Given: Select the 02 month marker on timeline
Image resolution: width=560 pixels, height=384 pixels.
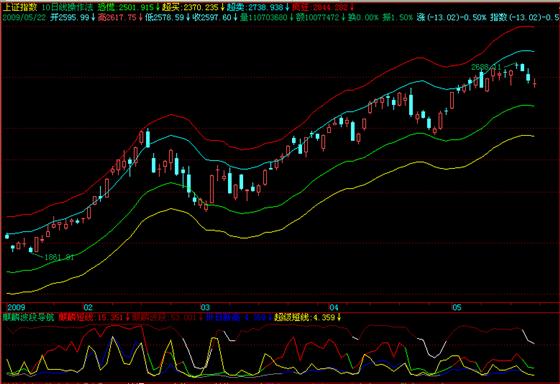Looking at the screenshot, I should (88, 308).
